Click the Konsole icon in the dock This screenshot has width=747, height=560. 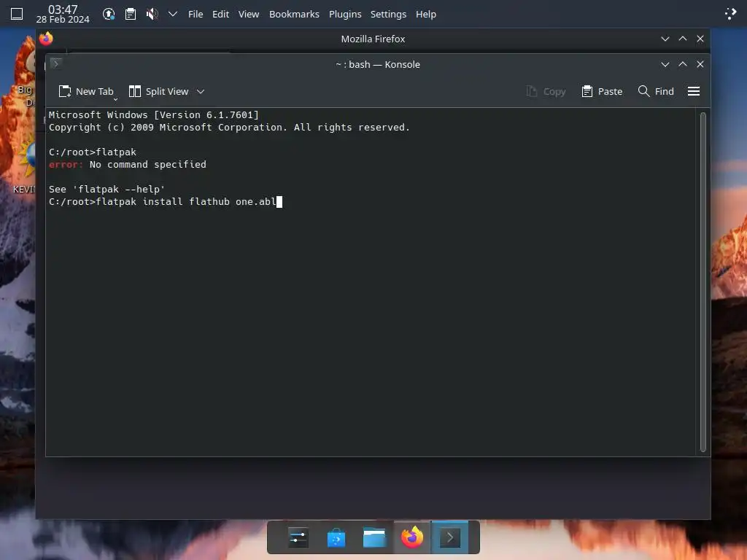449,537
